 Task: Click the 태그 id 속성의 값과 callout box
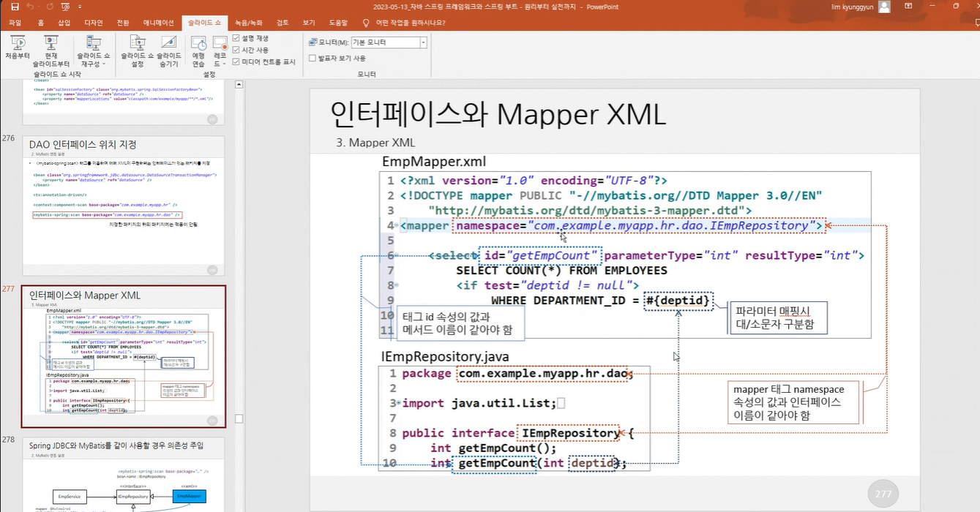[x=460, y=323]
